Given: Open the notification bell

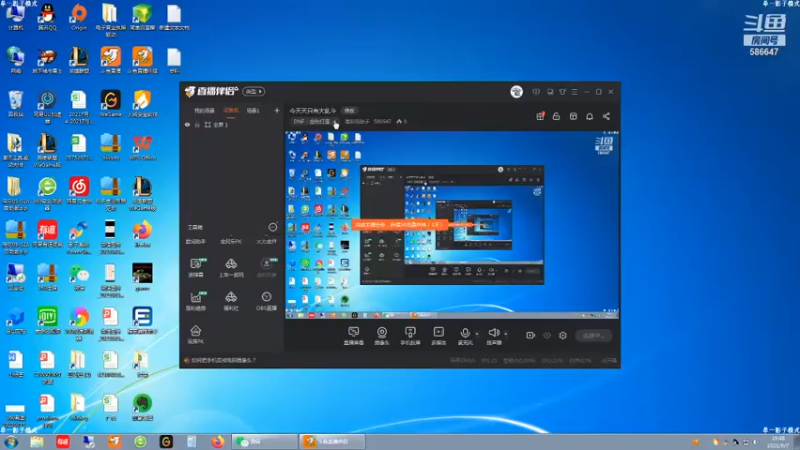Looking at the screenshot, I should 589,116.
